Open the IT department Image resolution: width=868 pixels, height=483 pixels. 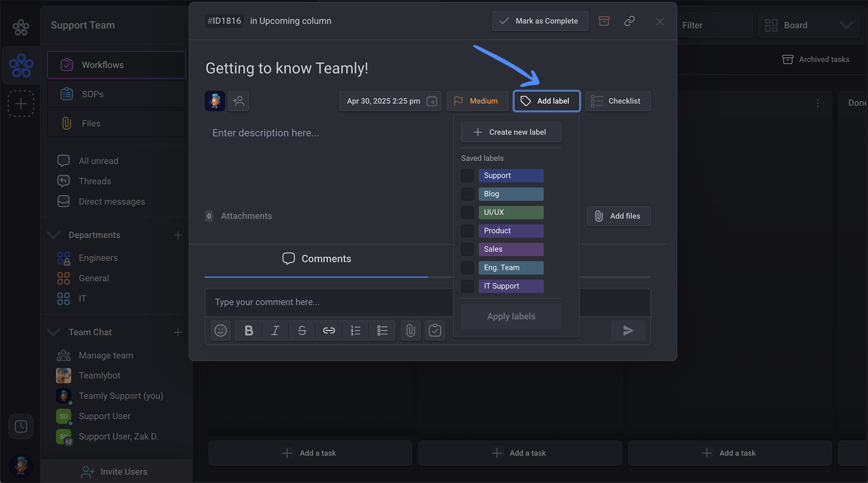point(72,299)
